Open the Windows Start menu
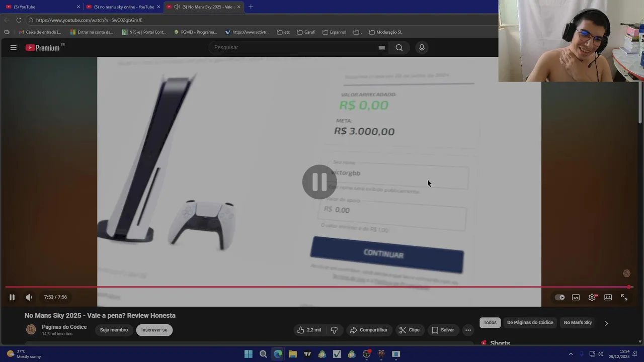 pos(249,354)
